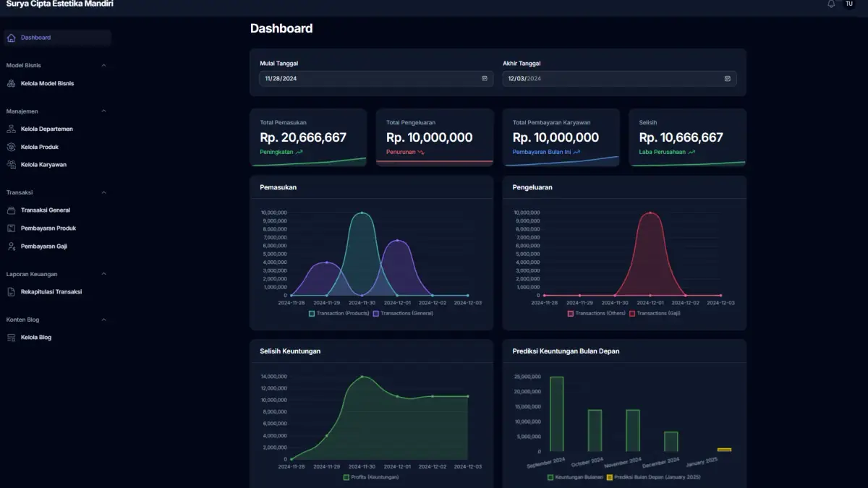
Task: Click the September 2024 bar
Action: click(x=556, y=414)
